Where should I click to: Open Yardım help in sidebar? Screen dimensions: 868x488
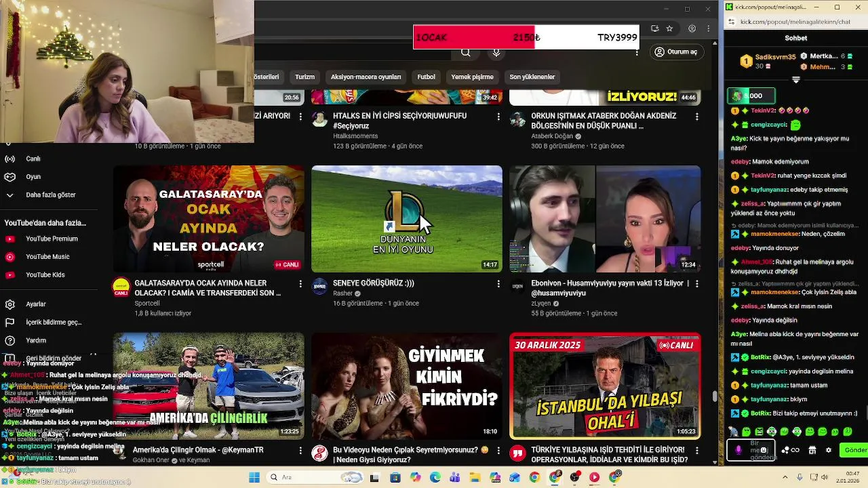[36, 341]
